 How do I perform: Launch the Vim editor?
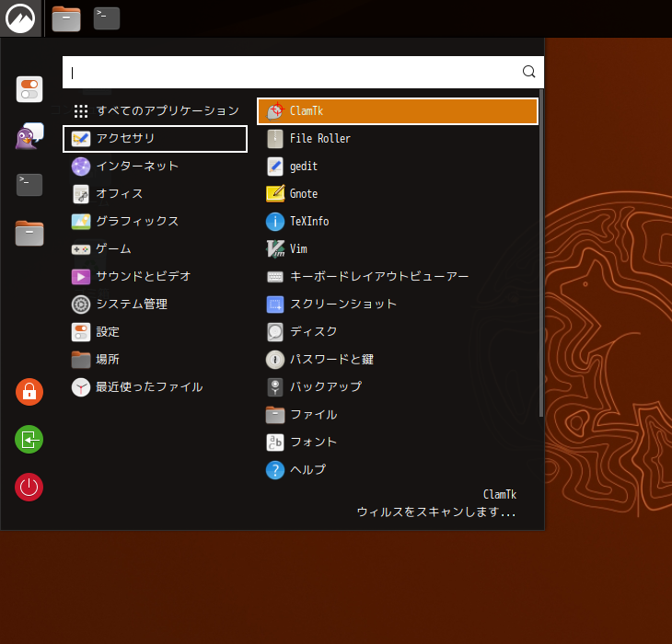[398, 249]
